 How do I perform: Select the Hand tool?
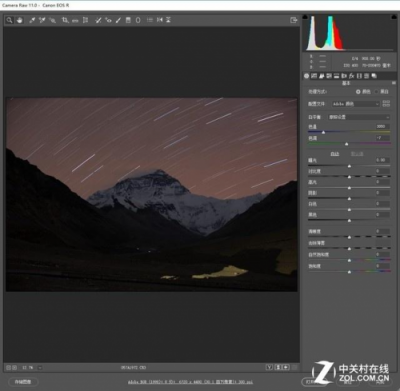click(20, 20)
